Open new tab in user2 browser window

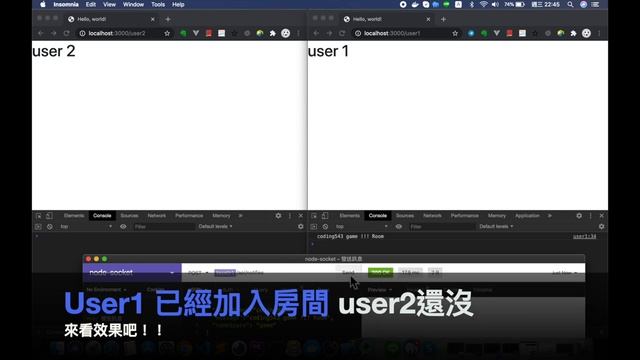coord(168,19)
